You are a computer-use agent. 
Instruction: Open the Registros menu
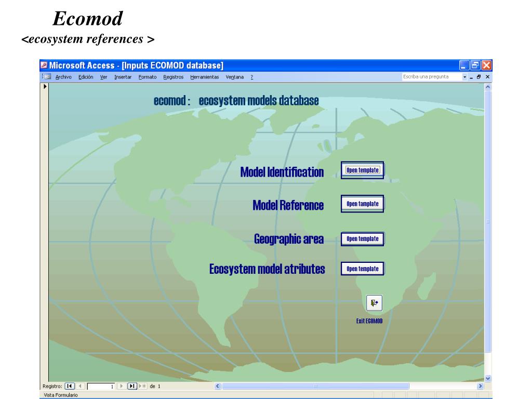click(x=174, y=77)
